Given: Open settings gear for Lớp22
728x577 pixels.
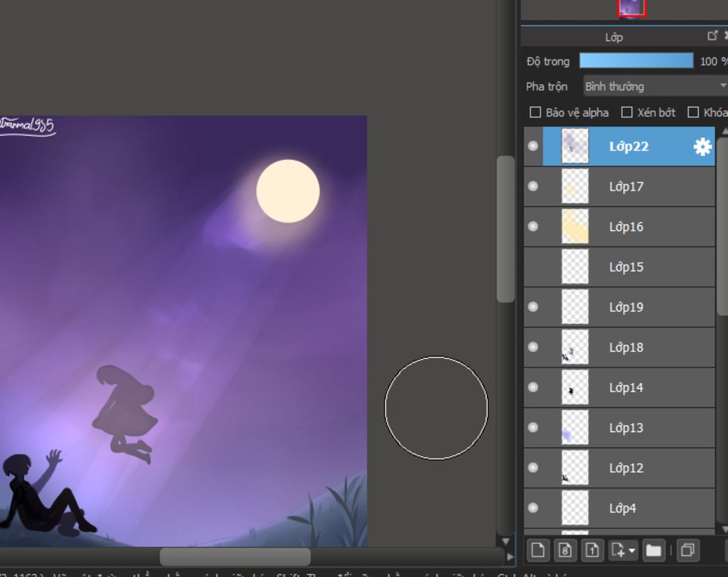Looking at the screenshot, I should click(x=702, y=146).
